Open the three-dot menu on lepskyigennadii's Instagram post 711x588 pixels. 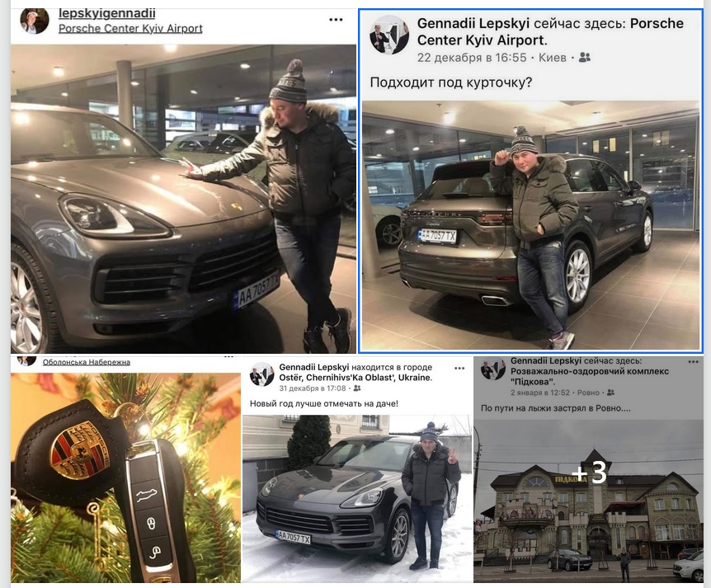click(x=336, y=20)
